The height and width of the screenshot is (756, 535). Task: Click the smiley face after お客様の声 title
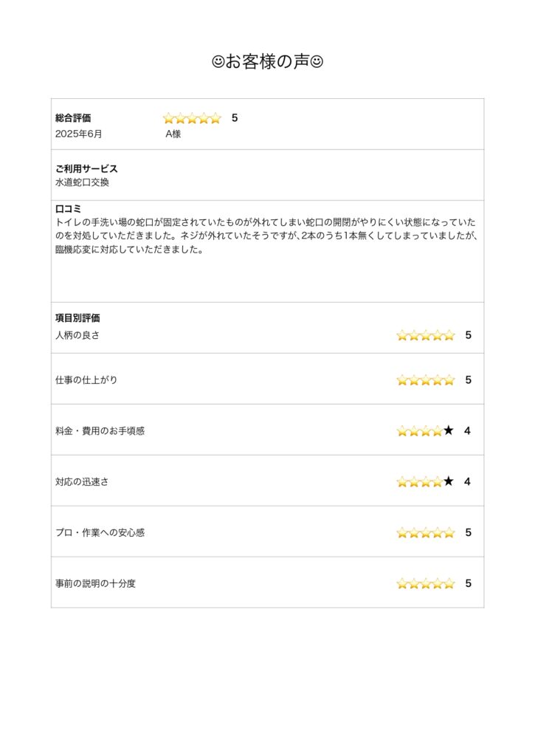tap(317, 63)
